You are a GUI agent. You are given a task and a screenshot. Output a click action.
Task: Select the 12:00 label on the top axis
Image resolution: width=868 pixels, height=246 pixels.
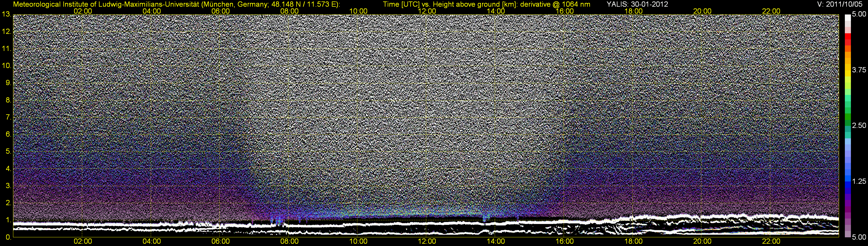point(427,11)
